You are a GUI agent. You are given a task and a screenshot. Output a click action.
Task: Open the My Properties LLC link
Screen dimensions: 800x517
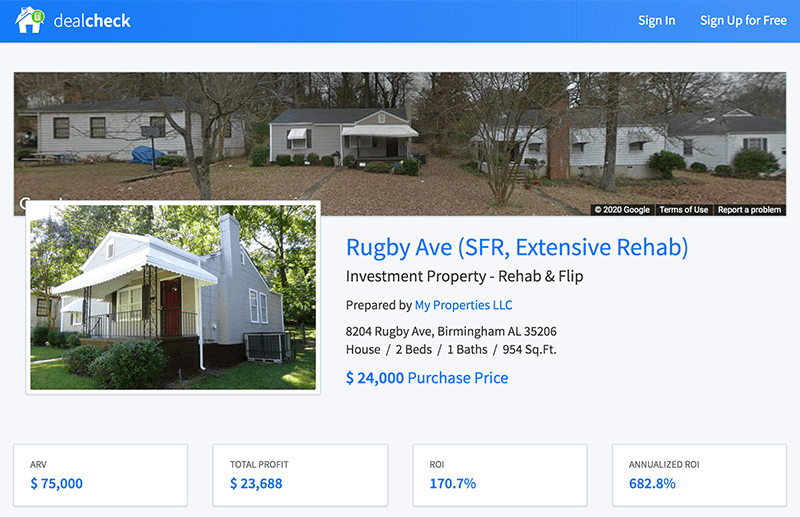[x=463, y=305]
